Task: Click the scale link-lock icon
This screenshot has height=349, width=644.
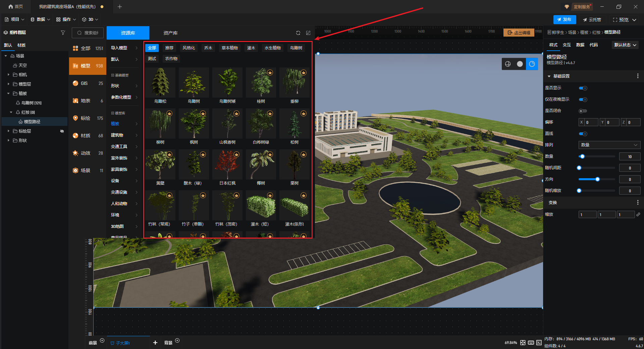Action: point(638,214)
